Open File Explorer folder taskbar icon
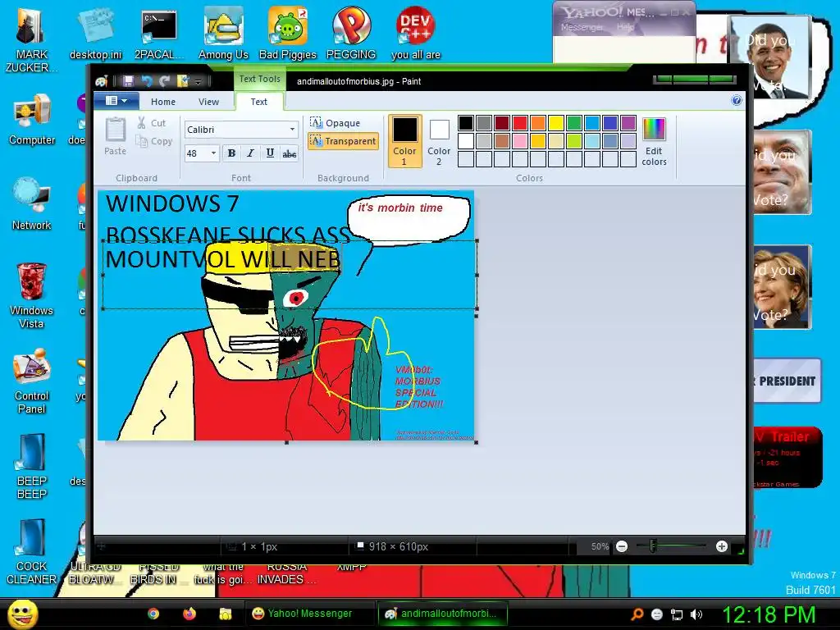This screenshot has height=630, width=840. 225,614
